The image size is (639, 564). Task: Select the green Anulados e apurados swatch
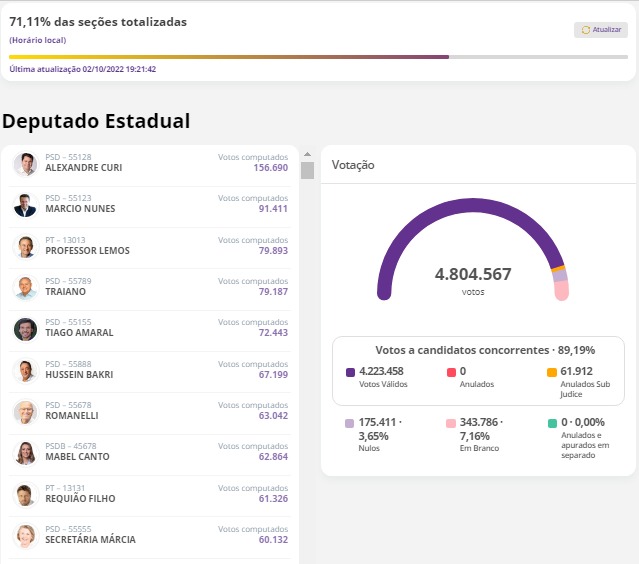click(x=552, y=424)
